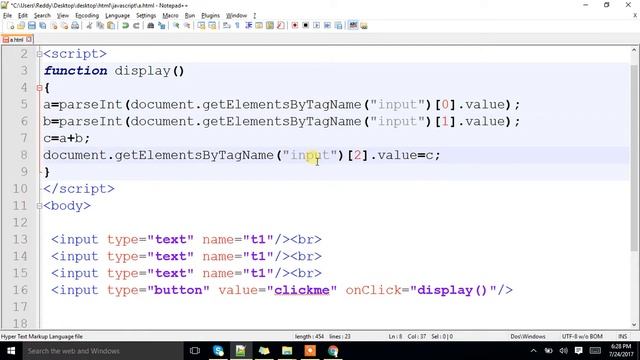Open the Encoding menu
The width and height of the screenshot is (640, 360).
pos(87,16)
